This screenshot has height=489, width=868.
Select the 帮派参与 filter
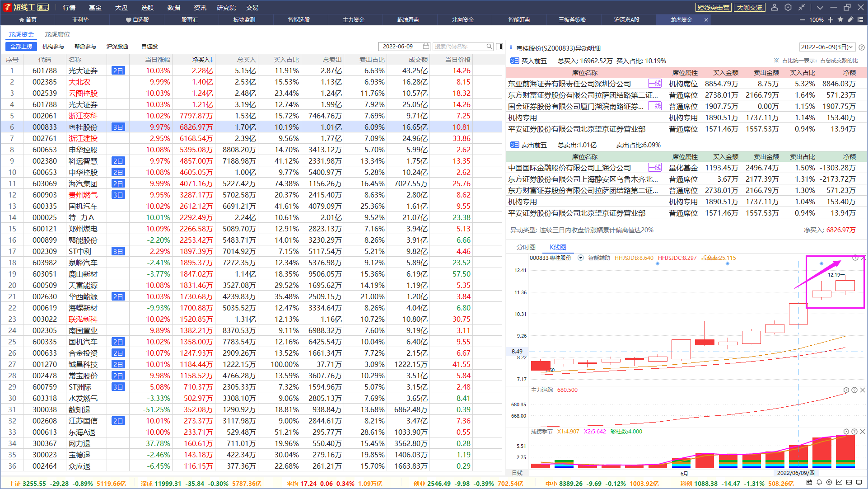(85, 47)
